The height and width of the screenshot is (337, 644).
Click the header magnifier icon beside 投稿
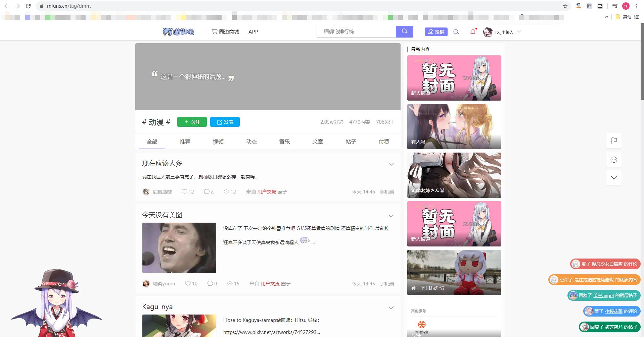[456, 32]
